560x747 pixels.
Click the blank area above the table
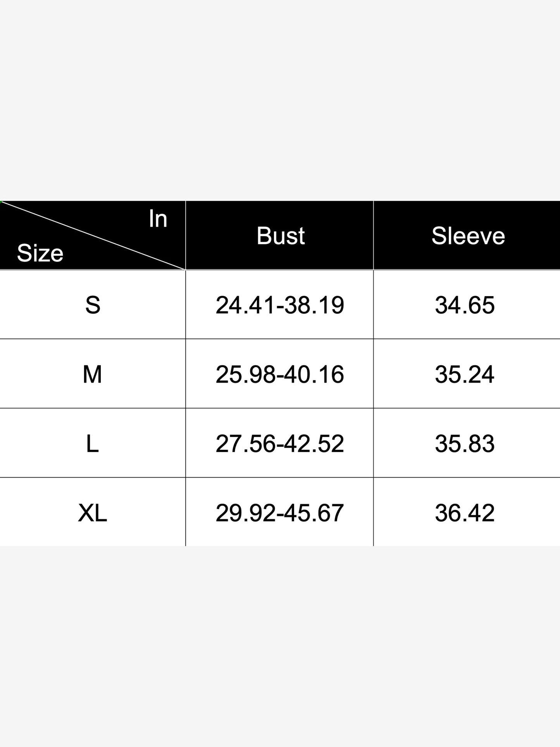(x=280, y=100)
